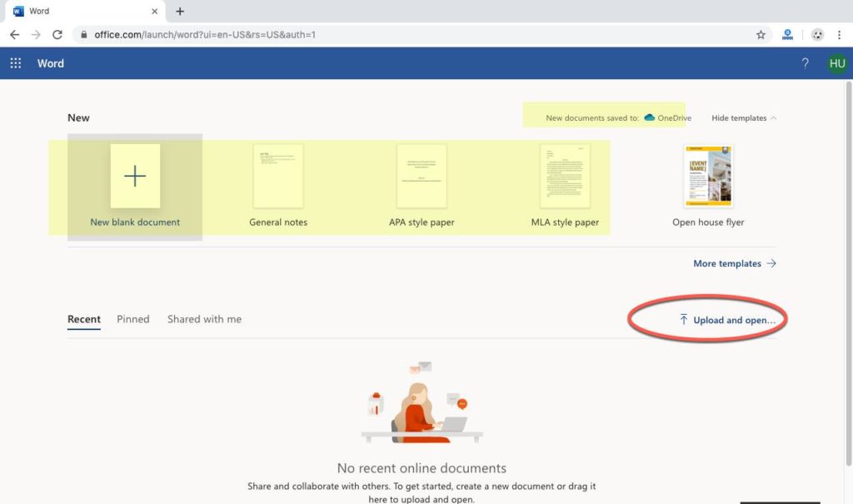Click the vertical page scrollbar

(849, 274)
